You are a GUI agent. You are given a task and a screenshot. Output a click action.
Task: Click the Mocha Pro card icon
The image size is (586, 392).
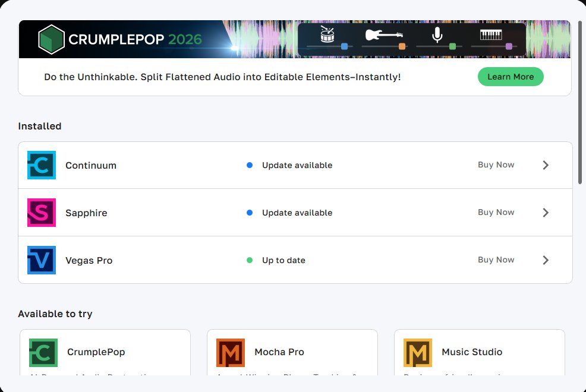(231, 353)
